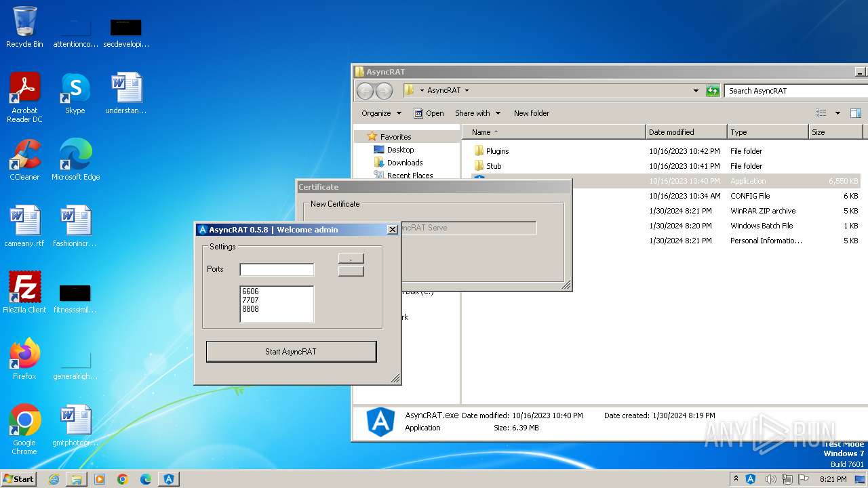The height and width of the screenshot is (488, 868).
Task: Sort files by the Size column
Action: pos(835,132)
